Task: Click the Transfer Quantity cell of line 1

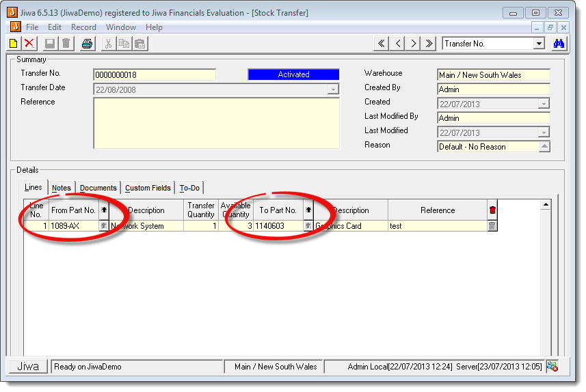Action: point(201,226)
